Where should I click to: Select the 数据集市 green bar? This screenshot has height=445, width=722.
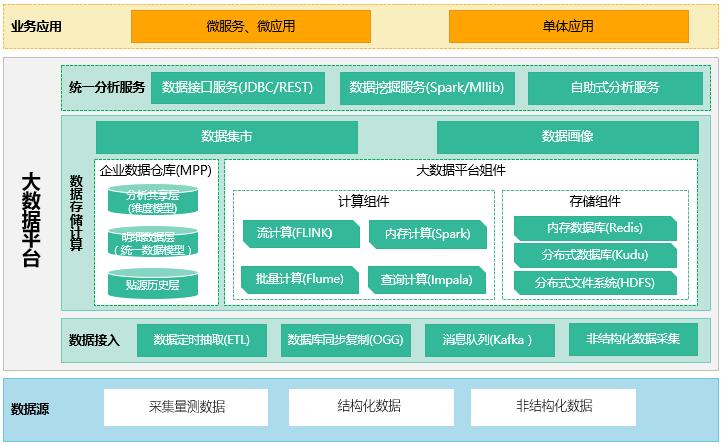(x=226, y=136)
